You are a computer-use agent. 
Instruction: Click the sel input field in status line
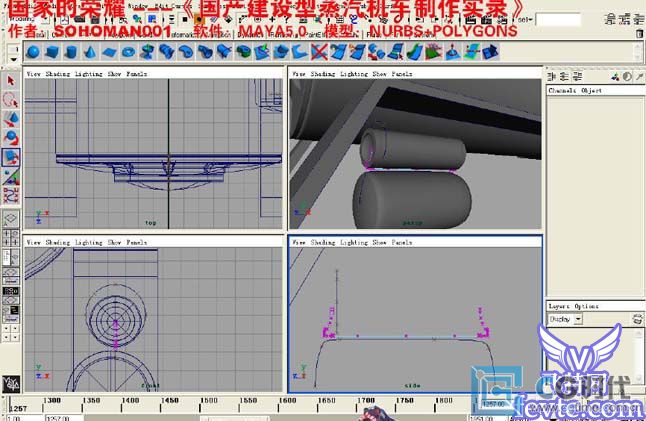click(558, 19)
